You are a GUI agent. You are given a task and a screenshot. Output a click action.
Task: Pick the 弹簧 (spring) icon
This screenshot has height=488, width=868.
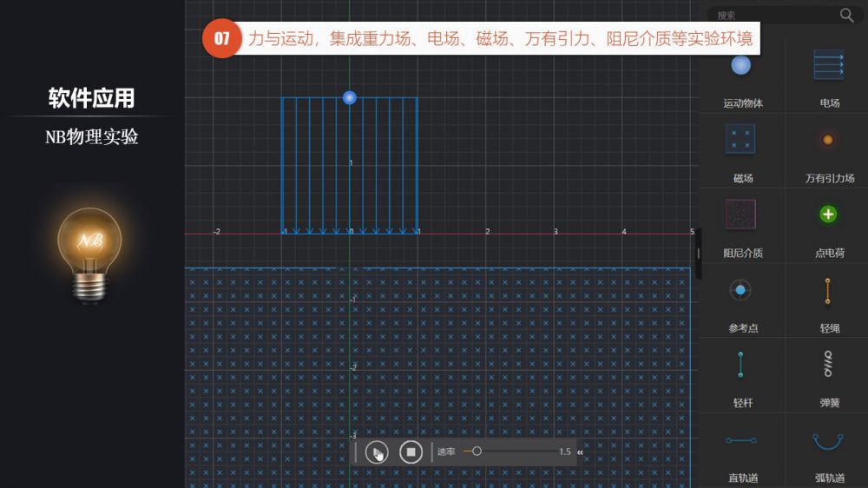coord(828,365)
